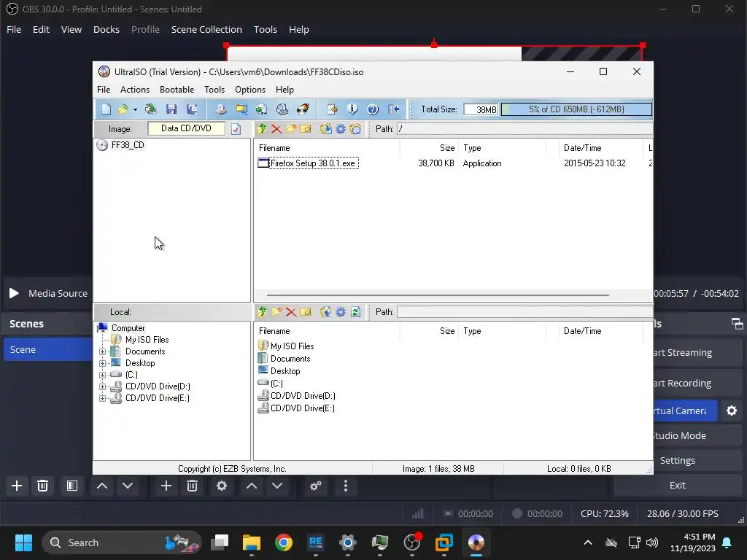Refresh the Local pane file list
The height and width of the screenshot is (560, 747).
[355, 312]
